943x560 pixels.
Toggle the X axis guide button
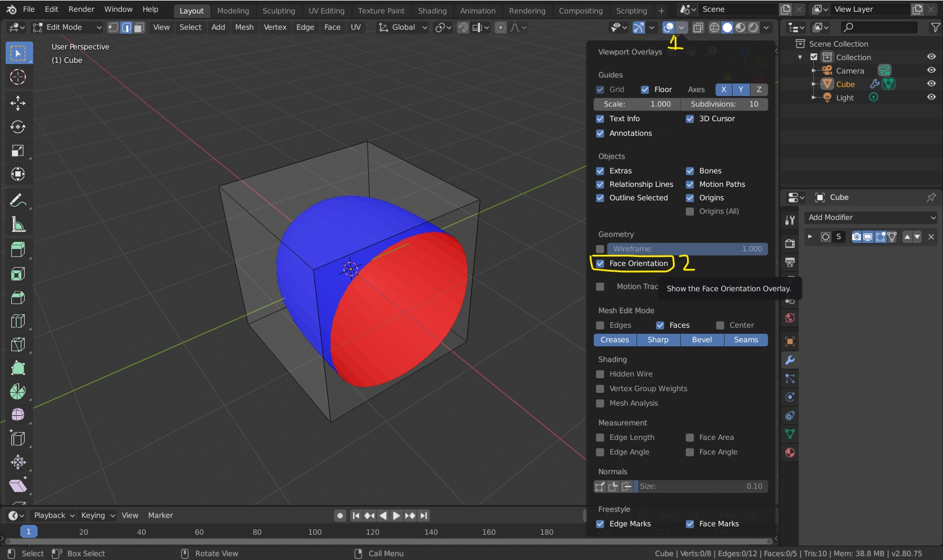[724, 90]
